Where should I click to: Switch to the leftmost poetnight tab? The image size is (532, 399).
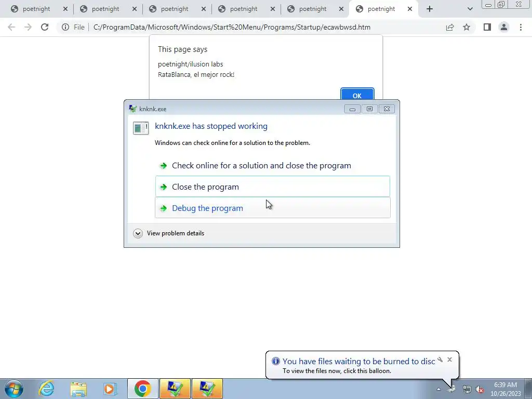tap(36, 9)
